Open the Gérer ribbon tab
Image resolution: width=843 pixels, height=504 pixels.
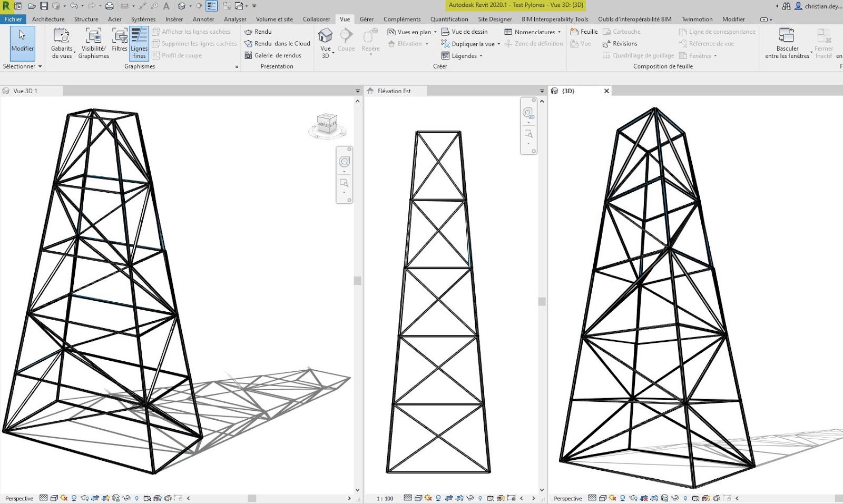tap(367, 18)
